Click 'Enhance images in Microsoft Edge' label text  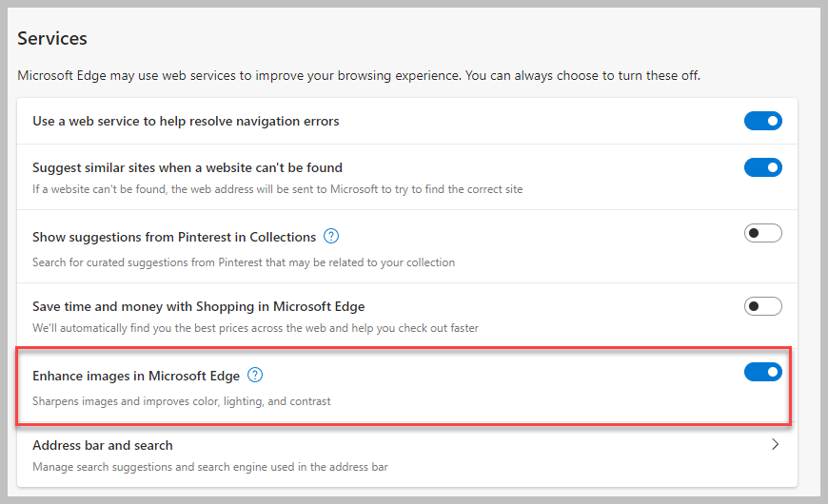pos(136,376)
